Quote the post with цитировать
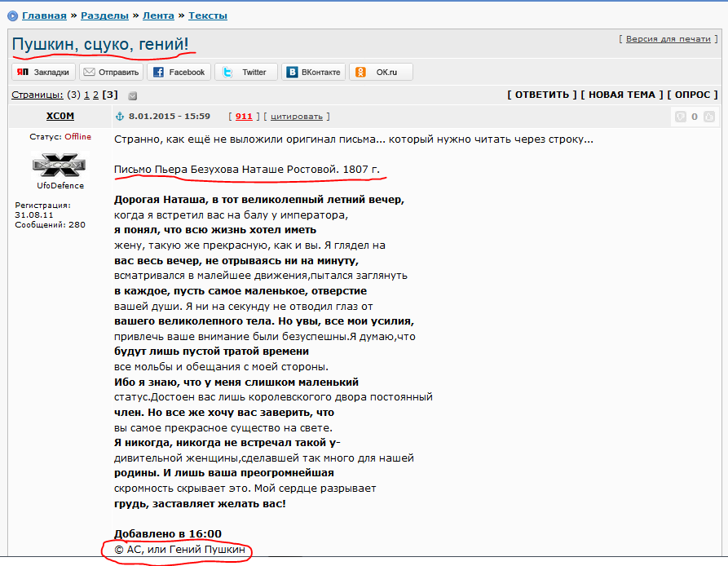 (x=297, y=117)
